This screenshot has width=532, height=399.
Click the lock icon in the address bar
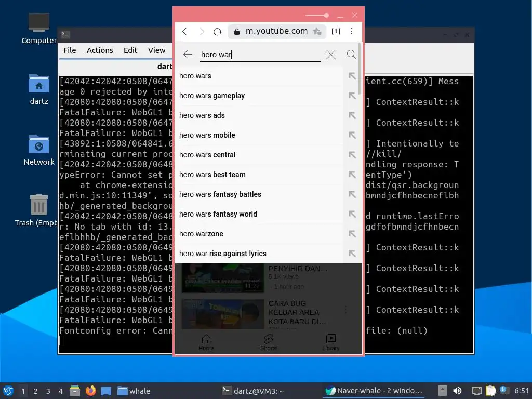point(237,32)
